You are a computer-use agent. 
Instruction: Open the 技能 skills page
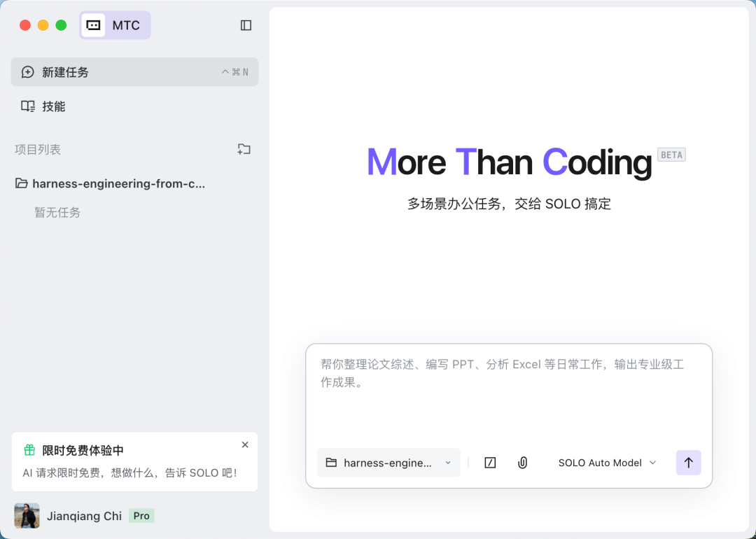click(x=43, y=106)
